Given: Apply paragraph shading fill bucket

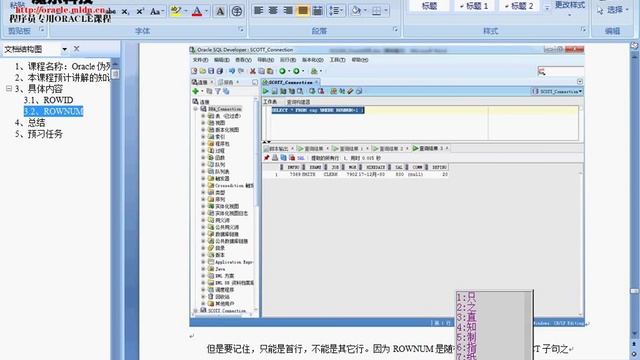Looking at the screenshot, I should tap(356, 11).
